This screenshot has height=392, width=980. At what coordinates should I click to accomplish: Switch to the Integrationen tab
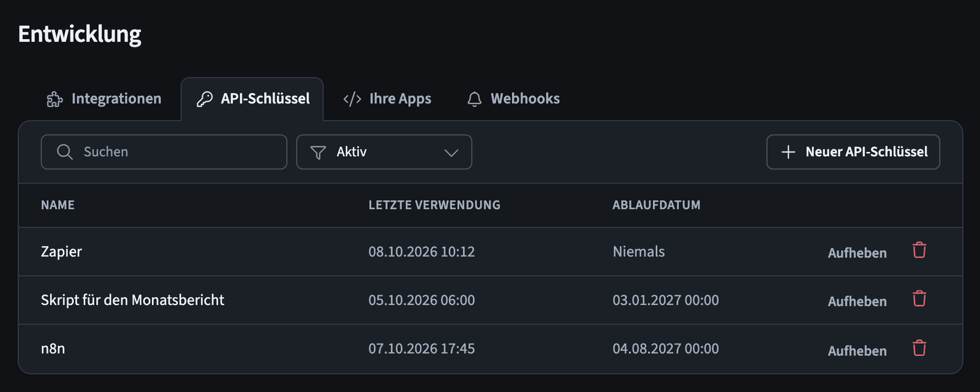pyautogui.click(x=104, y=99)
